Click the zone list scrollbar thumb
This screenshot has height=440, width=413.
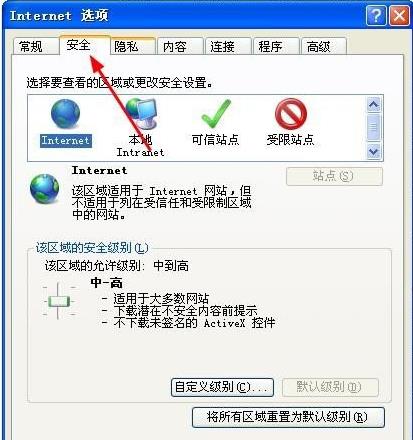(373, 127)
